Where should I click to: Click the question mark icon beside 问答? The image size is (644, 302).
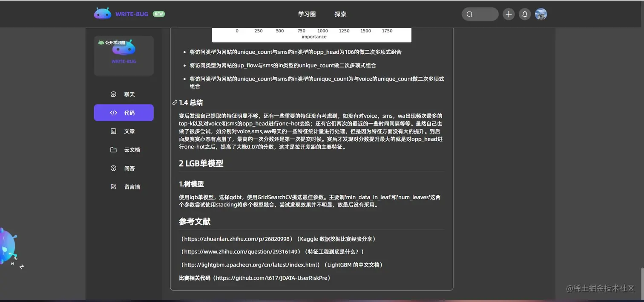coord(113,168)
